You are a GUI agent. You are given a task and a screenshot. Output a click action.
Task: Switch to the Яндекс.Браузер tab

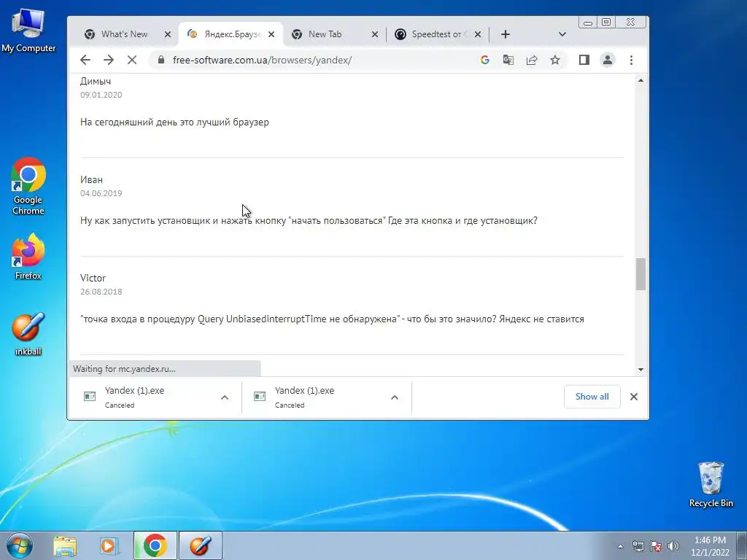click(x=232, y=34)
